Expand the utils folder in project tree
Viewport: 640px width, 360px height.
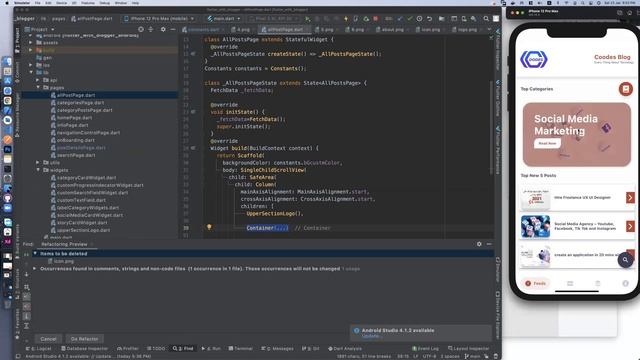(38, 162)
